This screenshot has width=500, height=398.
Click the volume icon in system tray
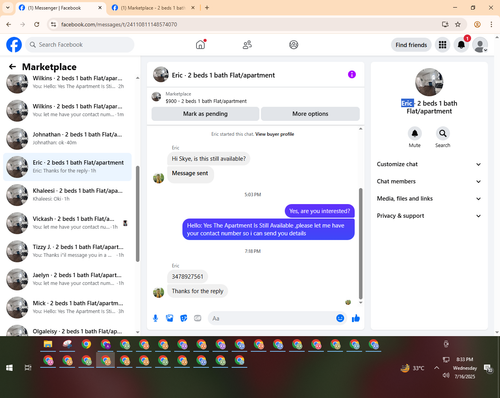[x=446, y=376]
